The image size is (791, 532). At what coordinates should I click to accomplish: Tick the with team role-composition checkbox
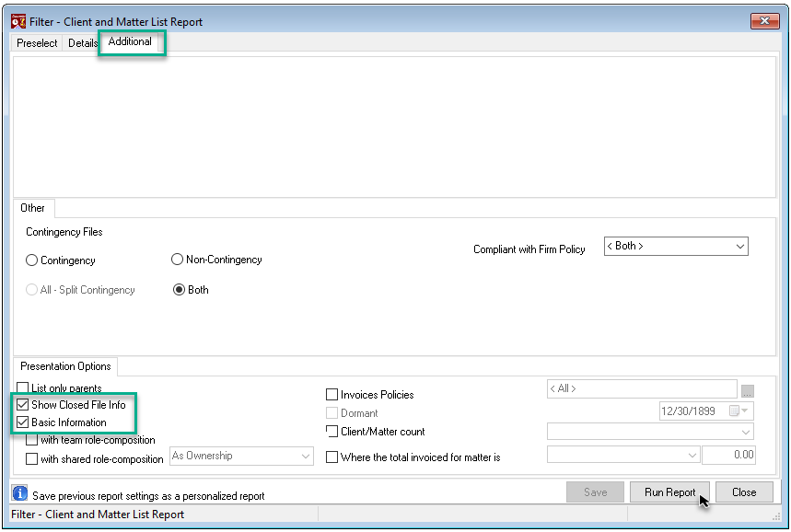pyautogui.click(x=32, y=440)
